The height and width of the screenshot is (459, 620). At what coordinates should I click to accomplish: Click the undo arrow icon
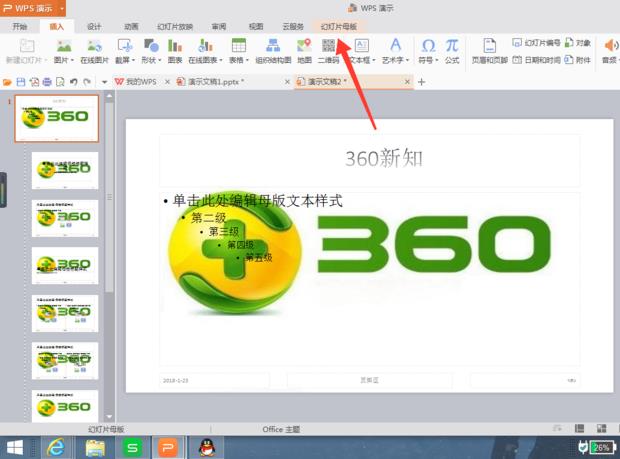(x=74, y=82)
